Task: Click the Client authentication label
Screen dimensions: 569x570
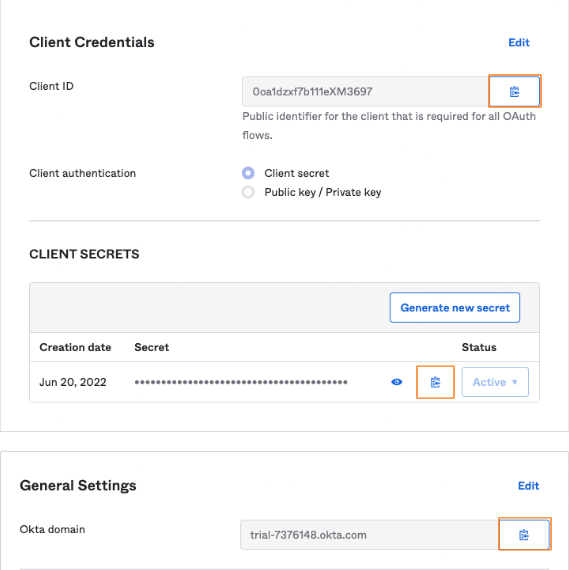Action: point(83,173)
